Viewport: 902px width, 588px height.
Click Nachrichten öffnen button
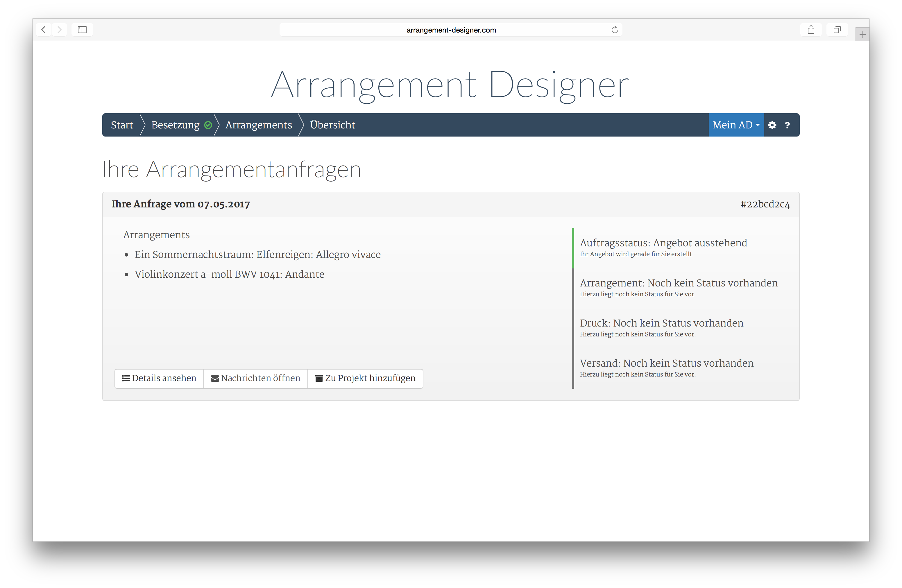point(255,378)
